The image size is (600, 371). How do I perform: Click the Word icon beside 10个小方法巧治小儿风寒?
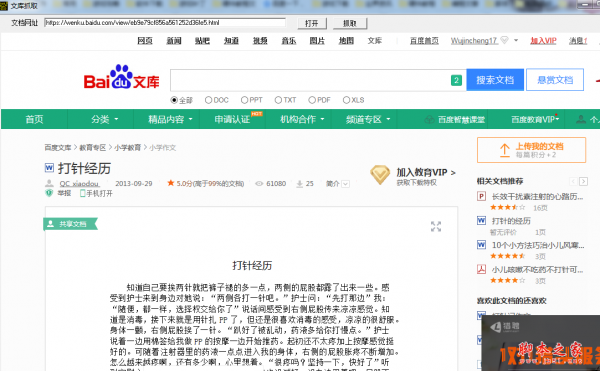tap(481, 245)
